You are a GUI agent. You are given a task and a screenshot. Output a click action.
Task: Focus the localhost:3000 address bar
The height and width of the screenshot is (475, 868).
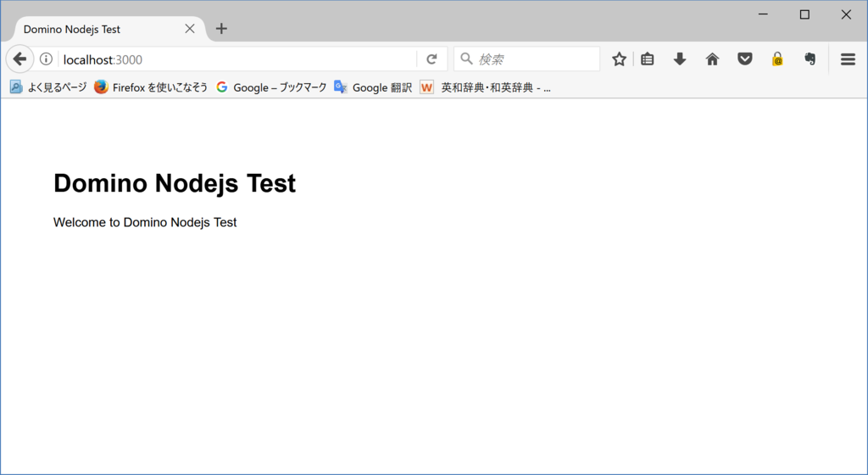point(238,59)
